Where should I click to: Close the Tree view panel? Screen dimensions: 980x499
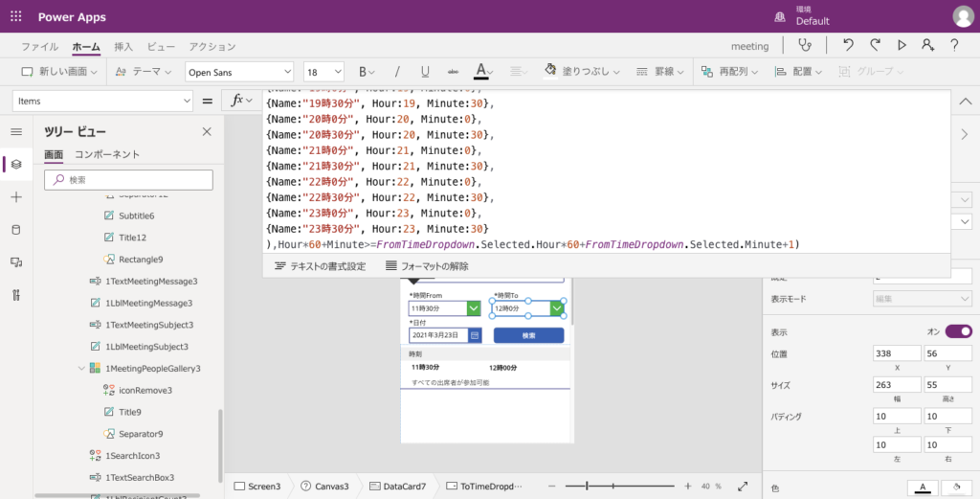(207, 132)
